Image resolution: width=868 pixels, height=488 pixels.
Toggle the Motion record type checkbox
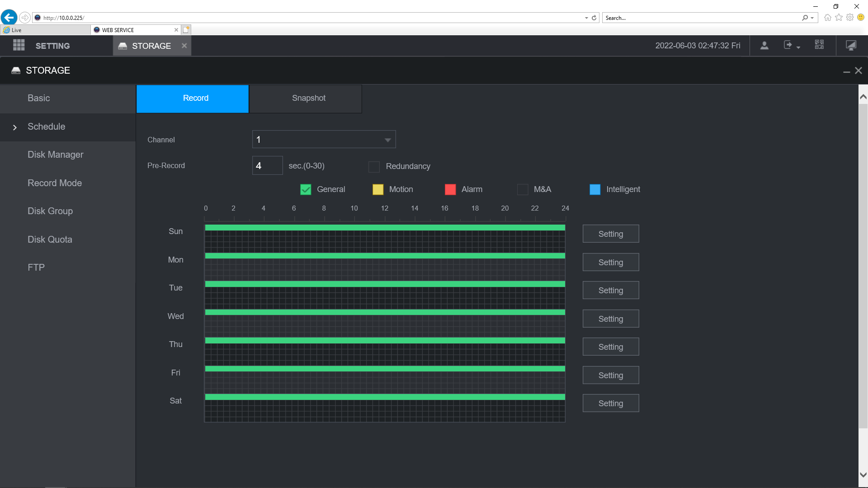coord(378,189)
